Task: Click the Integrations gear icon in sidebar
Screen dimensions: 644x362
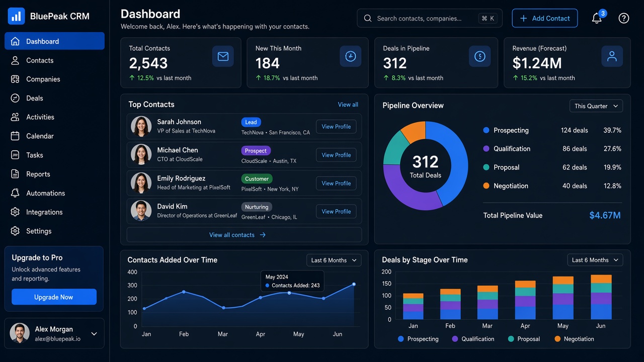Action: [15, 212]
